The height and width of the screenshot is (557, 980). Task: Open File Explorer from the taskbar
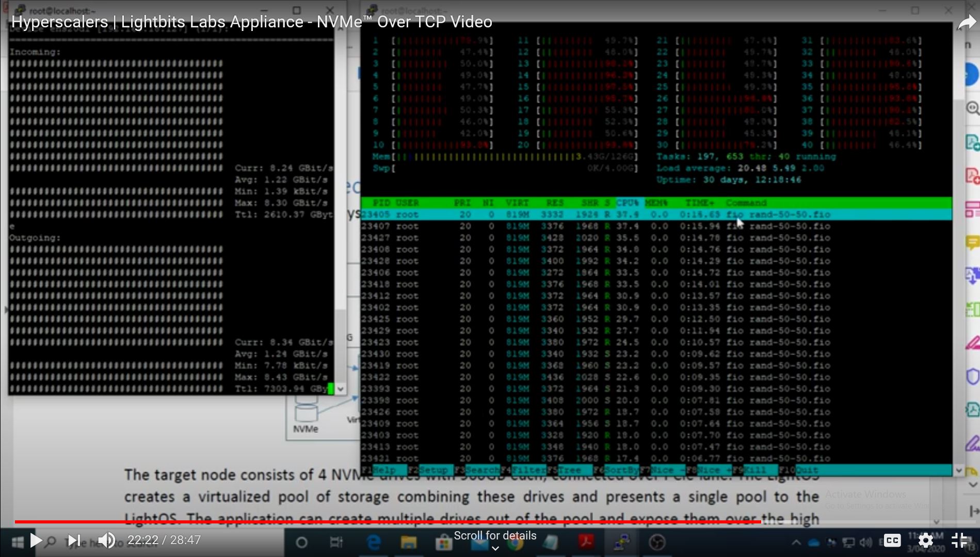pos(409,543)
